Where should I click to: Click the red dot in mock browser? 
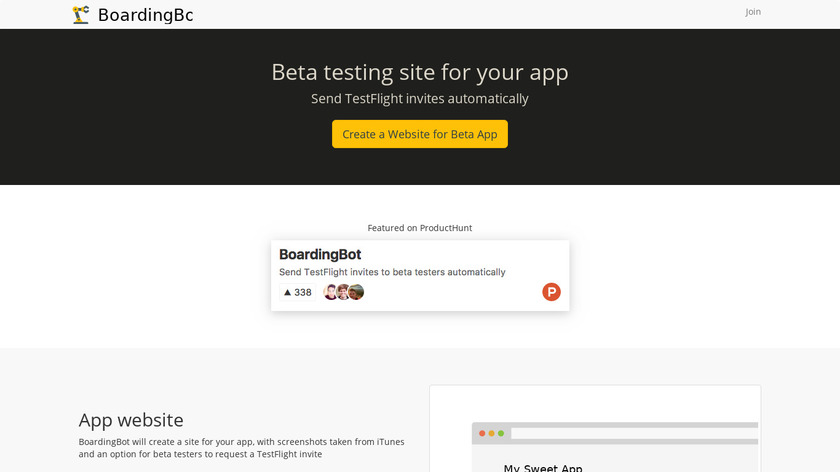[x=482, y=433]
